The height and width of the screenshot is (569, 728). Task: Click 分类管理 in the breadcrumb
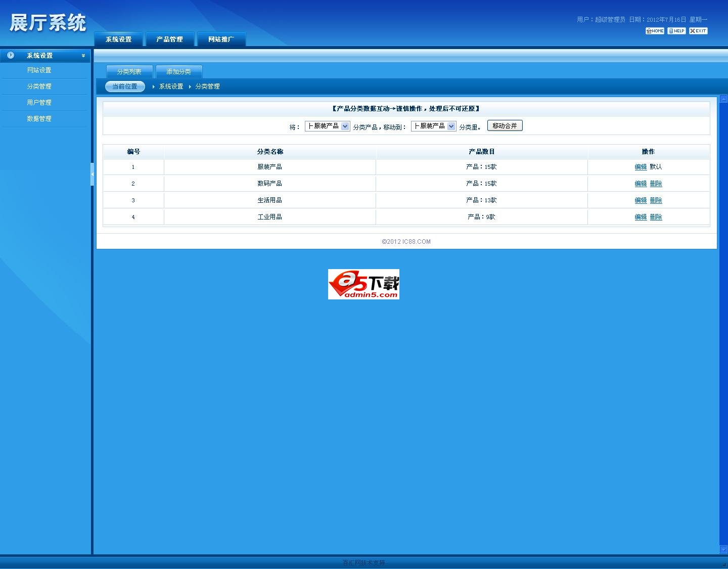tap(207, 86)
